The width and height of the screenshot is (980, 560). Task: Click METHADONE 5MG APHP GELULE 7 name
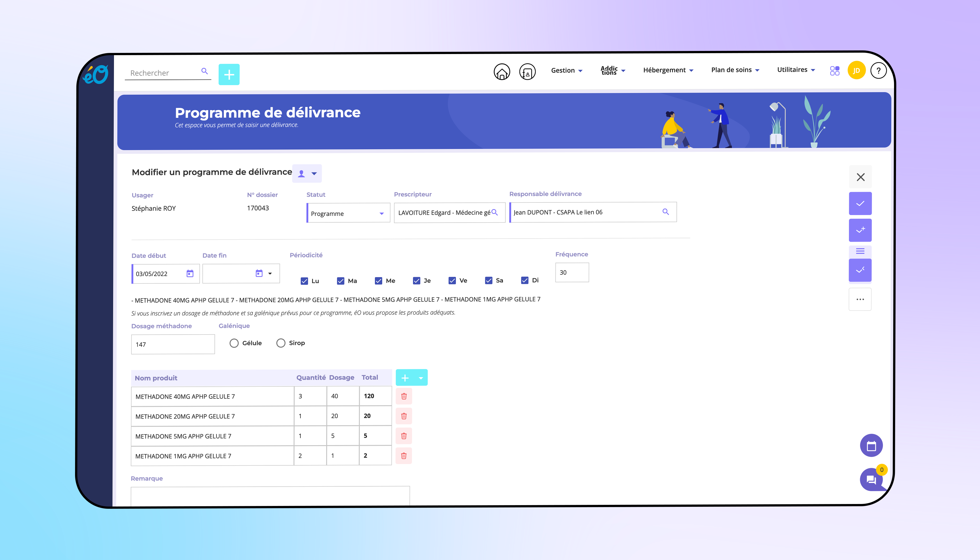tap(183, 436)
